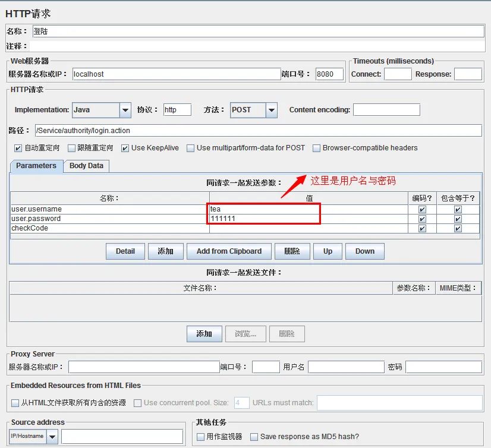Open the 方法 dropdown showing POST

271,110
